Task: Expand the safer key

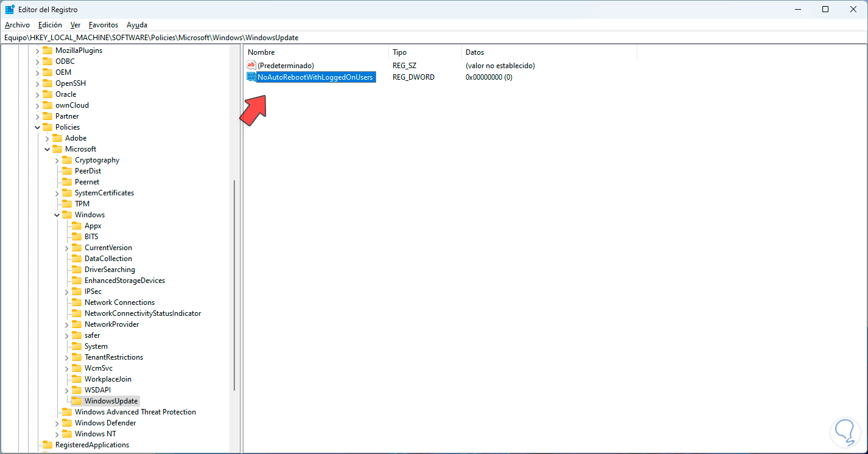Action: pos(67,335)
